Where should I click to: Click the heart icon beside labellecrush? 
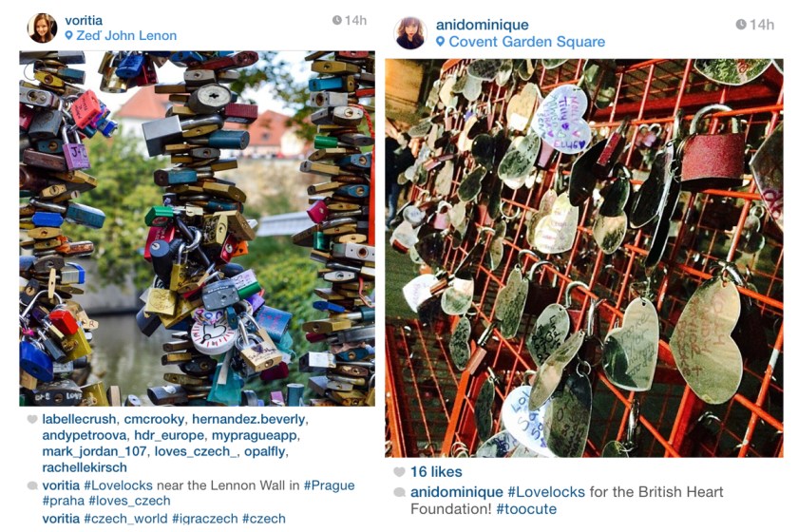pos(32,420)
